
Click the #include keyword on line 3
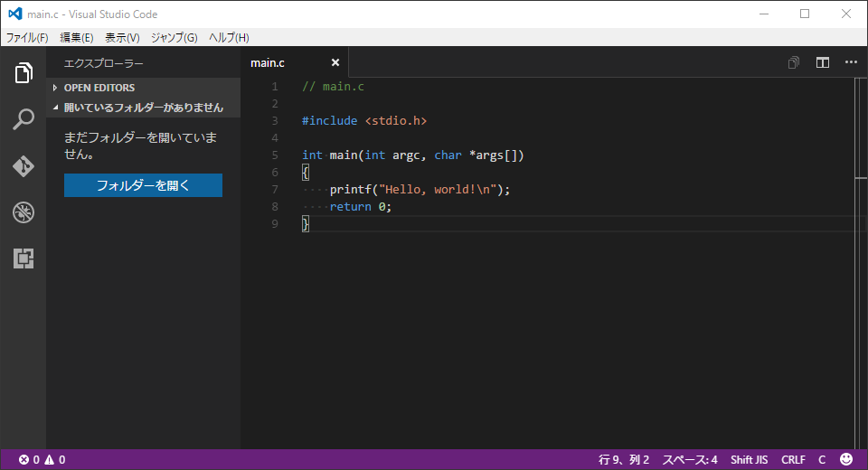pyautogui.click(x=329, y=121)
